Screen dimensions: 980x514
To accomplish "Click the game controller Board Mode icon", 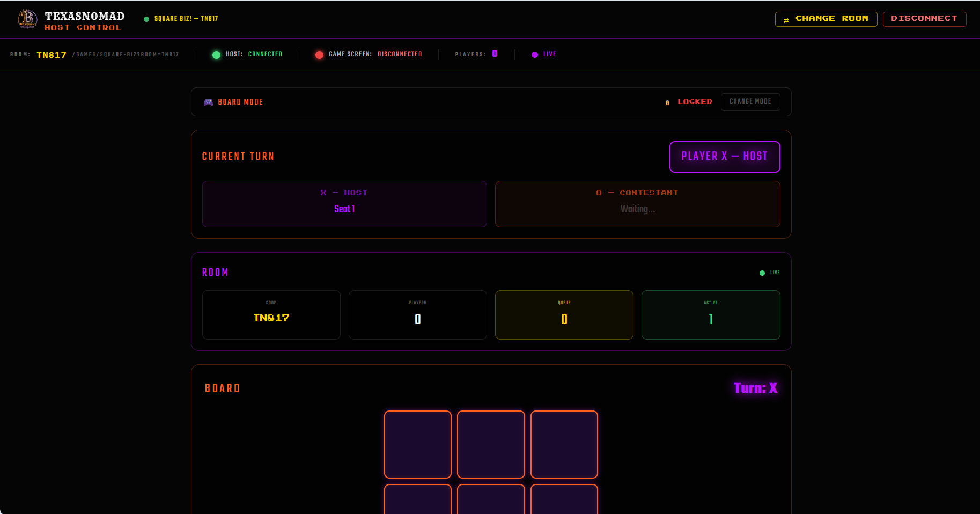I will 208,102.
